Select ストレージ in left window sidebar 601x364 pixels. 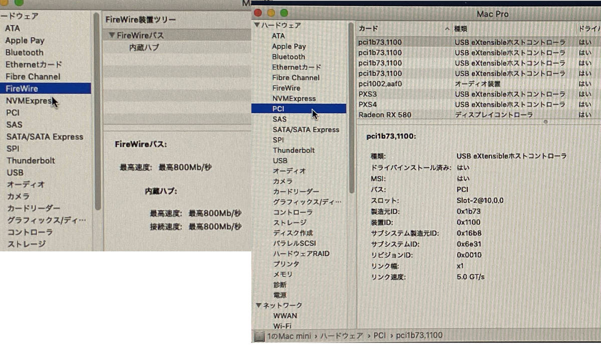[26, 244]
